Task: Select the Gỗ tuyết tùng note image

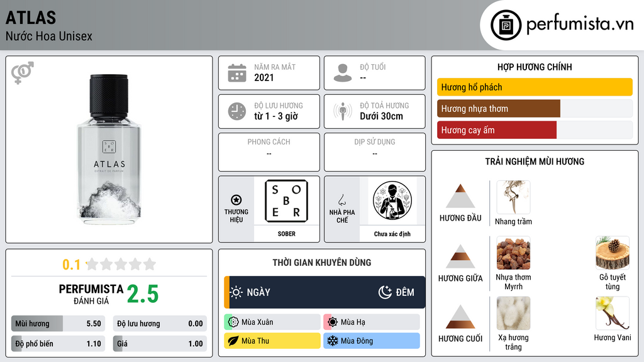Action: tap(613, 253)
